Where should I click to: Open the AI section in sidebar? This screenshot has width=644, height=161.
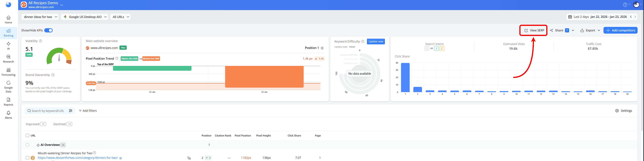tap(9, 46)
